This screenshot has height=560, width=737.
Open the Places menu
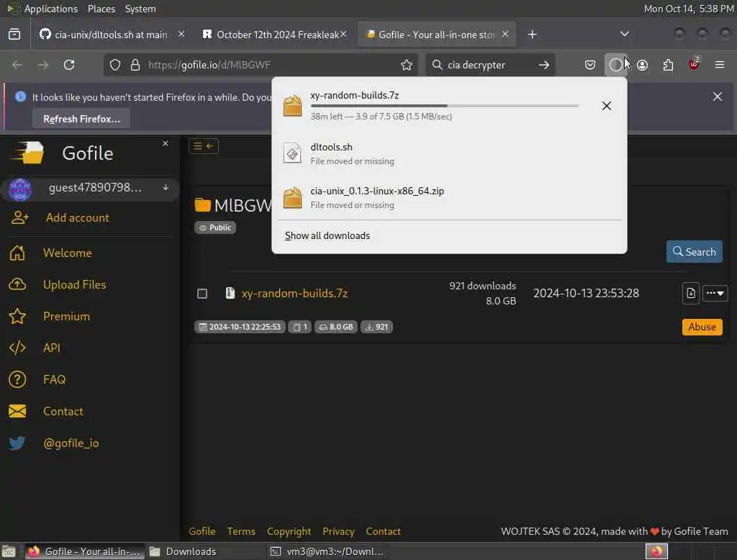click(x=101, y=9)
